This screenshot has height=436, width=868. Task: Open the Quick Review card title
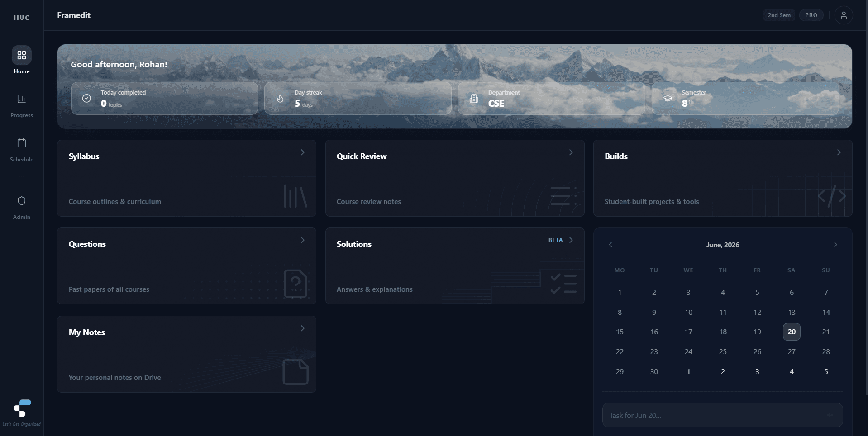pos(362,156)
